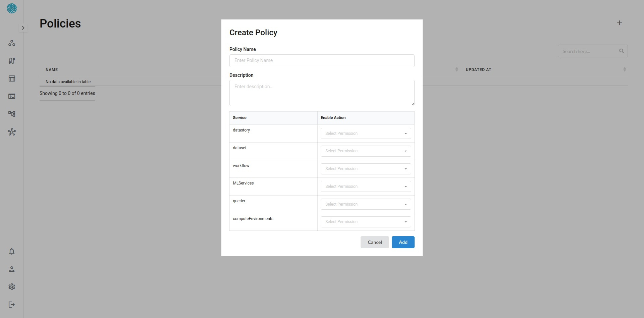
Task: Click the Description label
Action: (241, 75)
